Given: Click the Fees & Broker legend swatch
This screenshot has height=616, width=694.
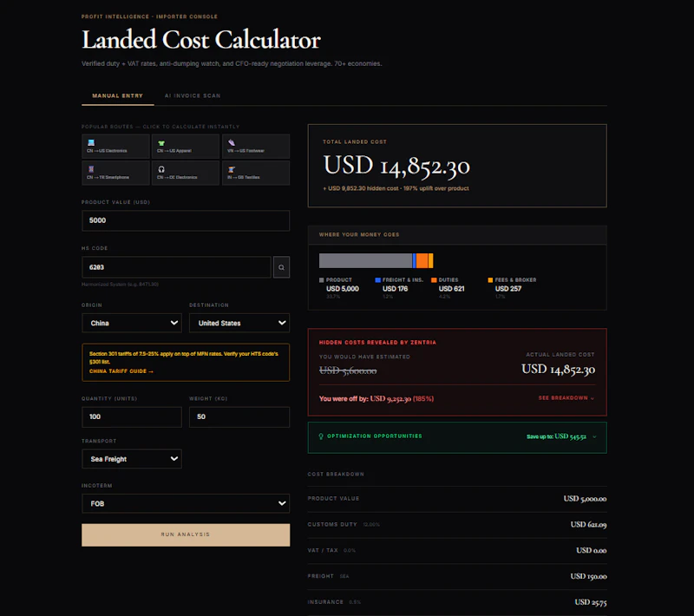Looking at the screenshot, I should 490,280.
